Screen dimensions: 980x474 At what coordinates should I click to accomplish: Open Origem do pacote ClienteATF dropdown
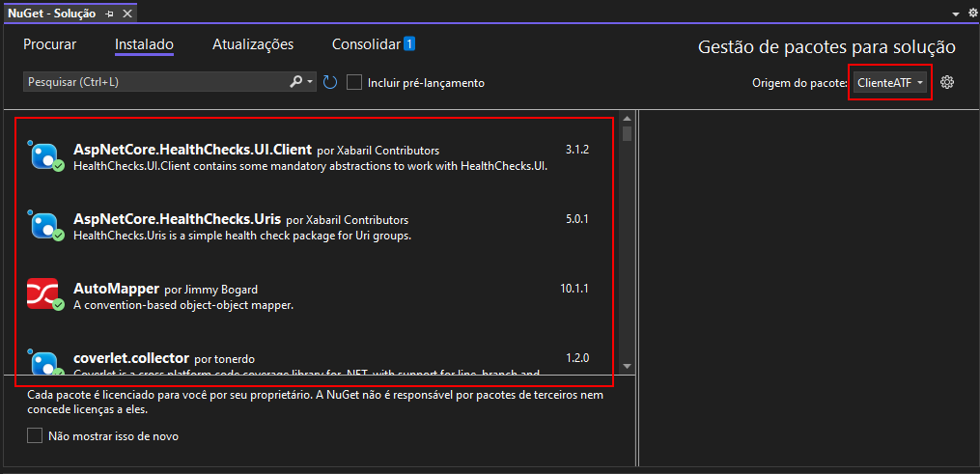(x=890, y=82)
